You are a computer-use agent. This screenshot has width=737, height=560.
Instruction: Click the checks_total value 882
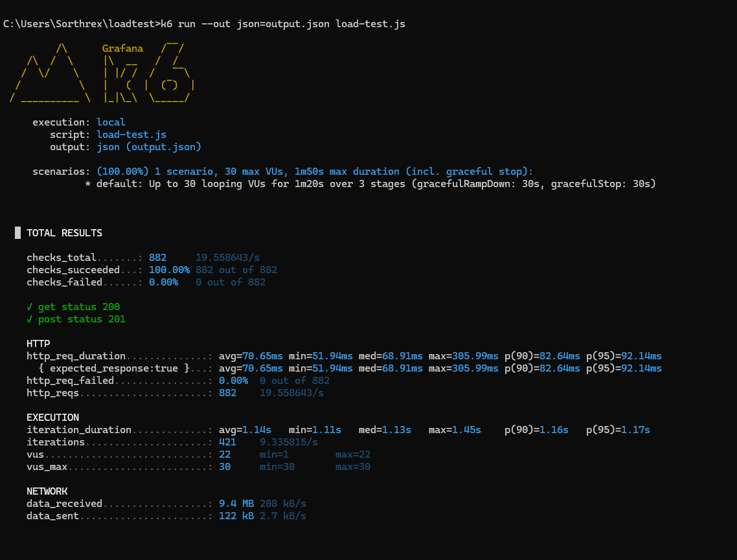pos(157,258)
